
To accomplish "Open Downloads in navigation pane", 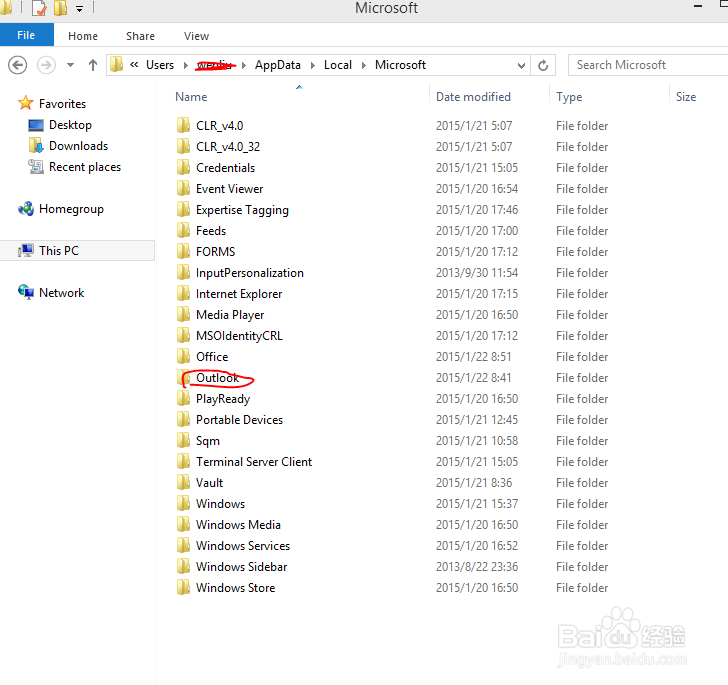I will click(x=78, y=146).
